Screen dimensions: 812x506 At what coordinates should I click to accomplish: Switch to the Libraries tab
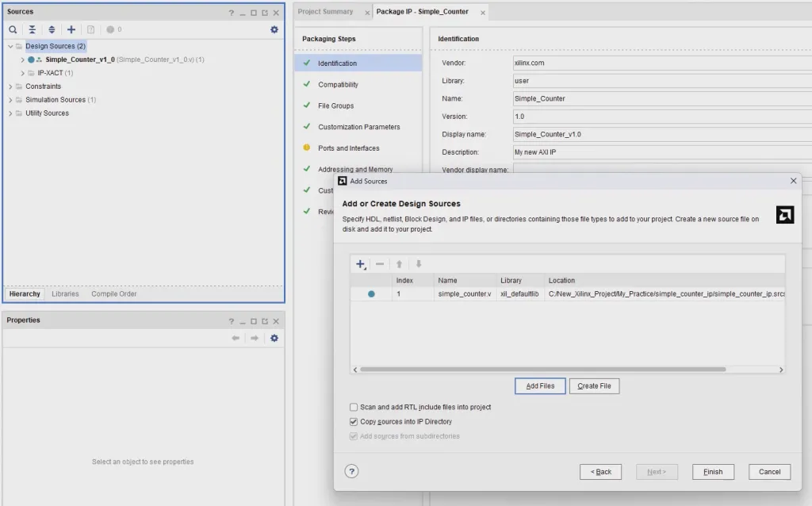pos(65,293)
